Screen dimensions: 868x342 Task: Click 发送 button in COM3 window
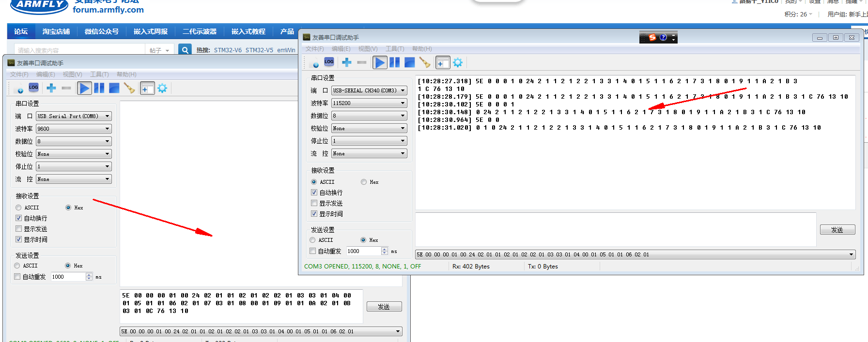(x=837, y=230)
